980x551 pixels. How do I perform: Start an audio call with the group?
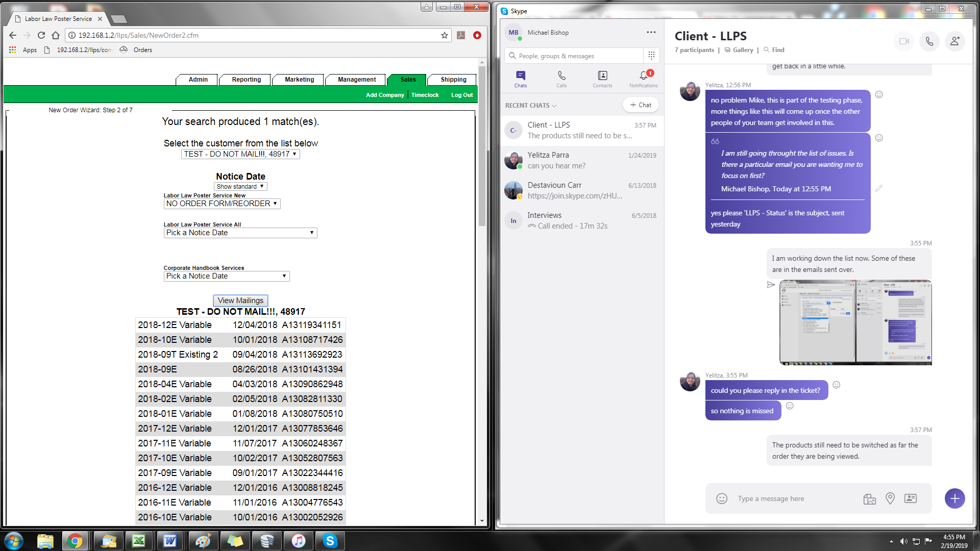point(929,41)
